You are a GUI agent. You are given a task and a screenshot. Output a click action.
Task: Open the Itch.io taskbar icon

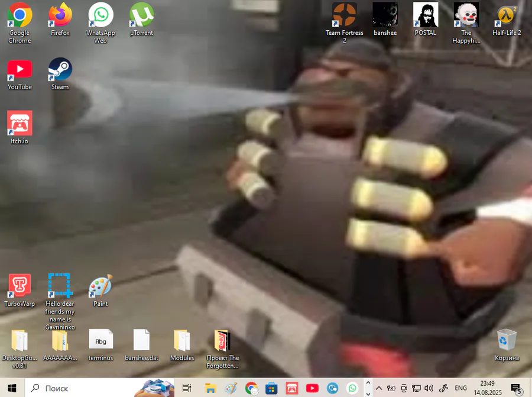[292, 388]
